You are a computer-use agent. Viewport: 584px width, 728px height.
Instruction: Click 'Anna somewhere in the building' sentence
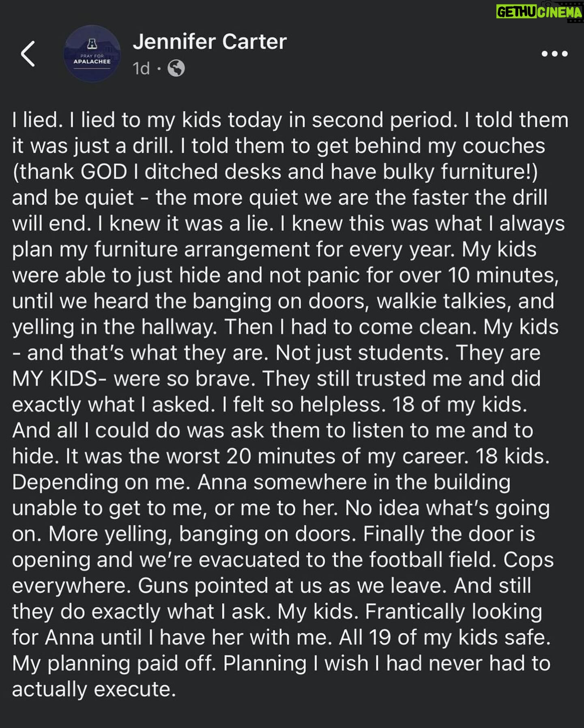click(354, 482)
